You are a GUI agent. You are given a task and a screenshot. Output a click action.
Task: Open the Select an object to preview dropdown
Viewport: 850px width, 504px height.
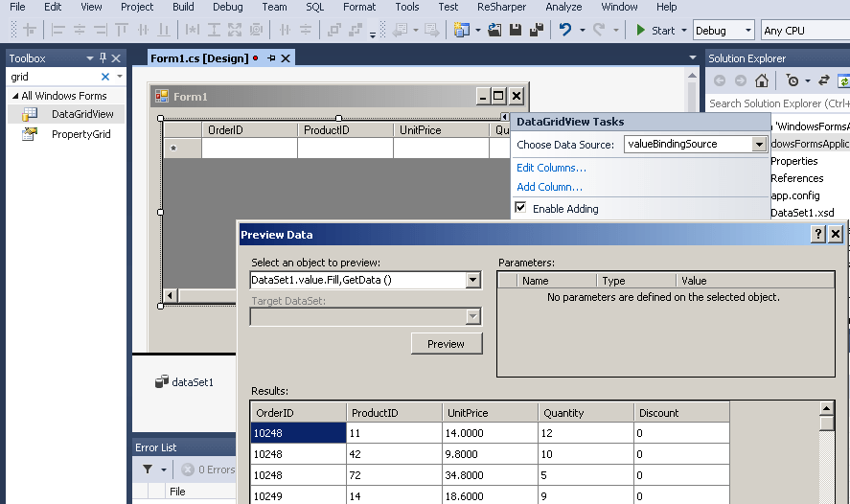coord(472,280)
